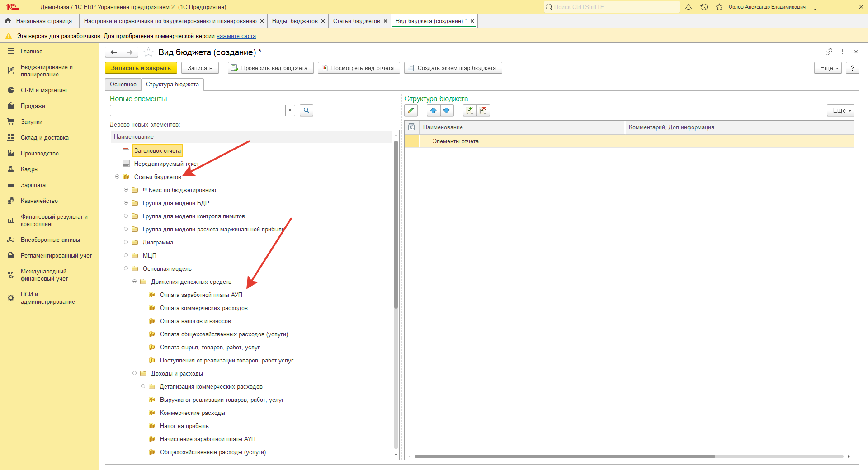This screenshot has height=470, width=868.
Task: Switch to the Основное tab
Action: [x=123, y=85]
